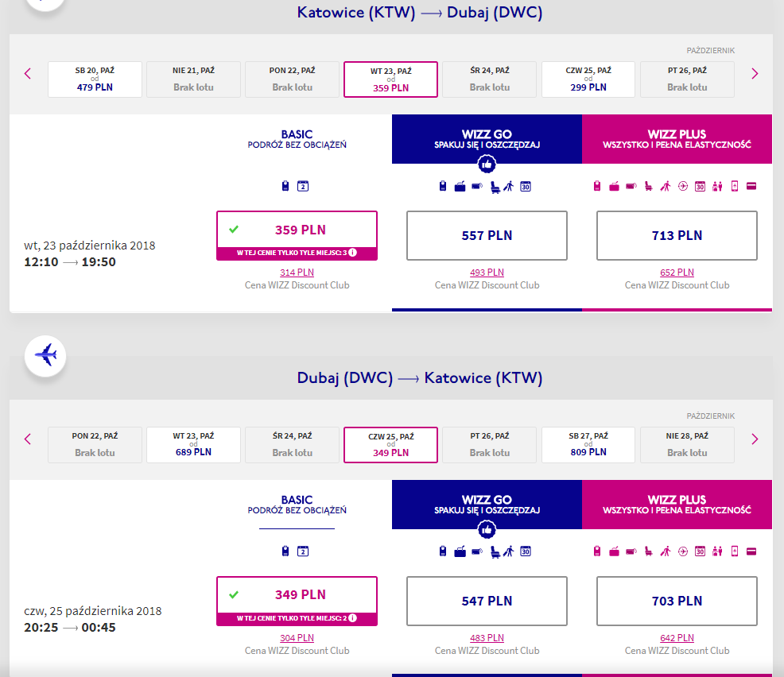Open 314 PLN WIZZ Discount Club price link
Image resolution: width=784 pixels, height=677 pixels.
pyautogui.click(x=297, y=273)
